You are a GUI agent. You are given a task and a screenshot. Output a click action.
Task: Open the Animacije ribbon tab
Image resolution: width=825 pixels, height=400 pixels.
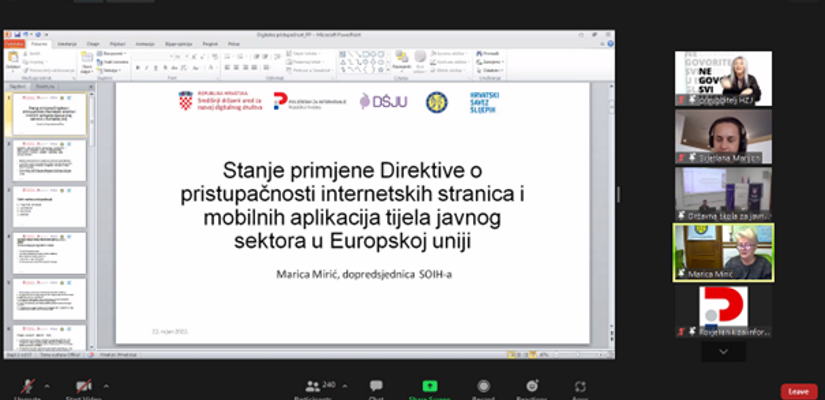145,44
